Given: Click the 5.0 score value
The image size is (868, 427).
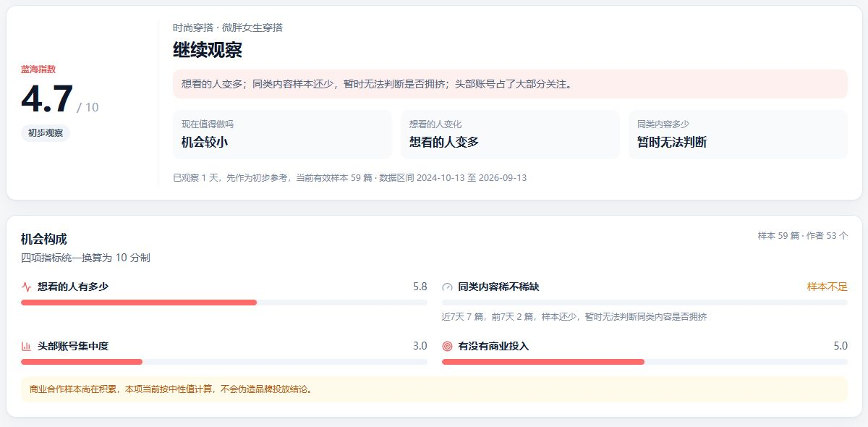Looking at the screenshot, I should point(841,346).
